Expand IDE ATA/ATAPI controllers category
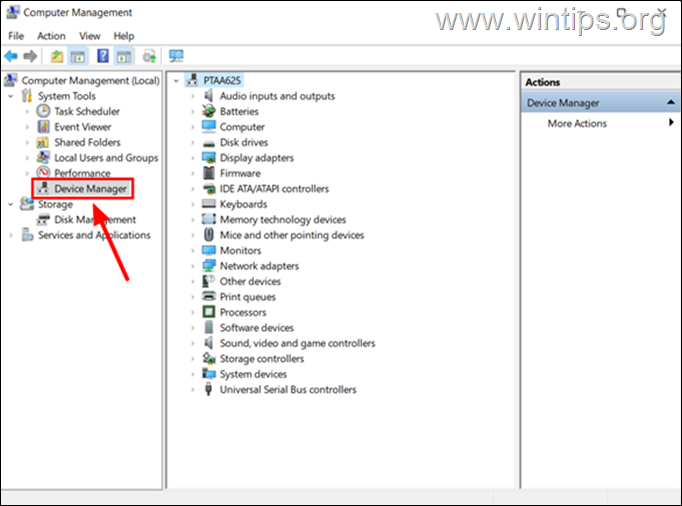682x506 pixels. pos(193,189)
